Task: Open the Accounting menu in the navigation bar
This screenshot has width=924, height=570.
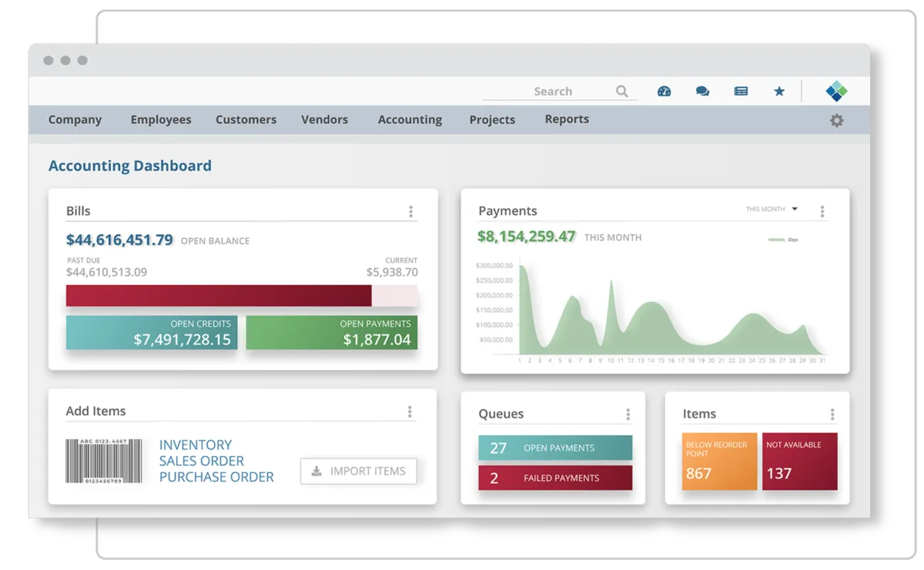Action: (x=410, y=119)
